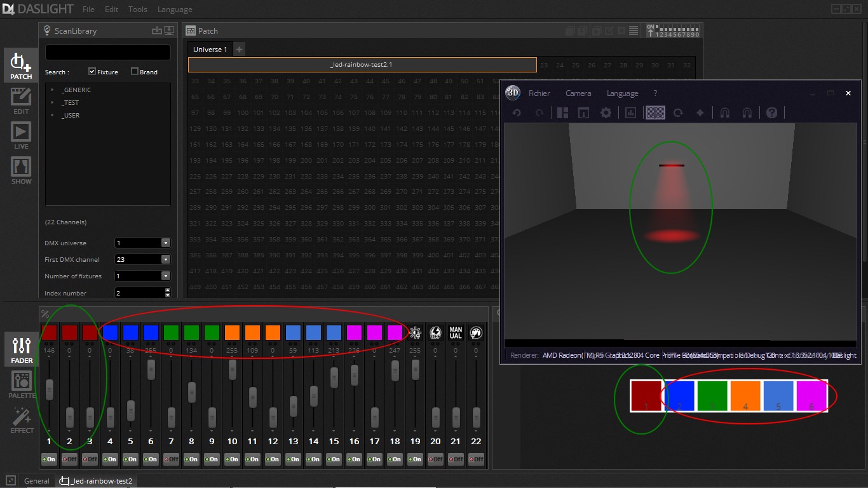Image resolution: width=868 pixels, height=488 pixels.
Task: Switch to the General bottom tab
Action: 36,481
